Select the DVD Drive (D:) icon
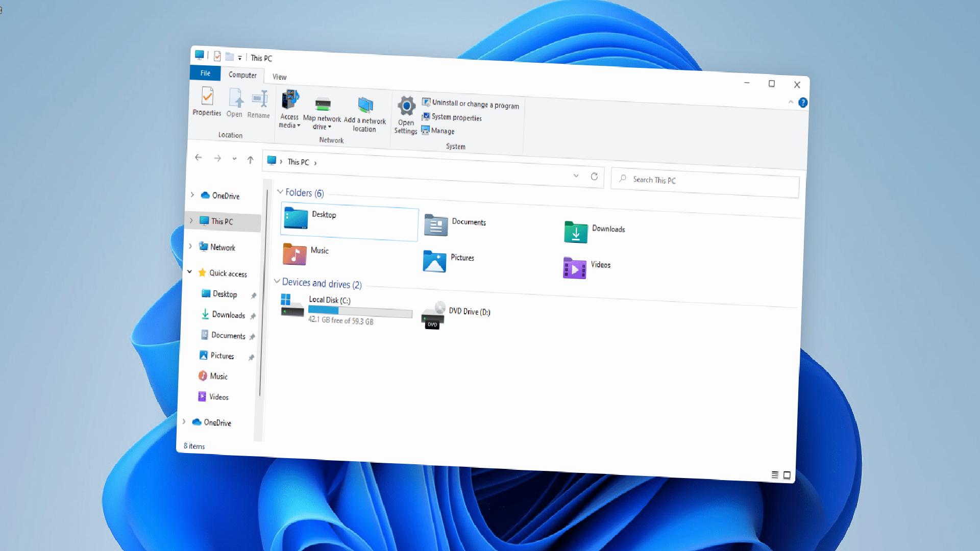 click(433, 315)
